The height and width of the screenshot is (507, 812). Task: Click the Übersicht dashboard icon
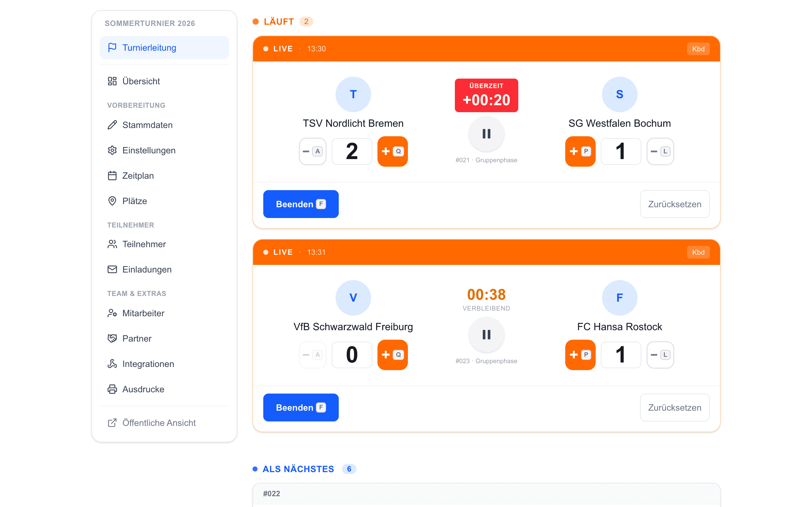tap(112, 81)
